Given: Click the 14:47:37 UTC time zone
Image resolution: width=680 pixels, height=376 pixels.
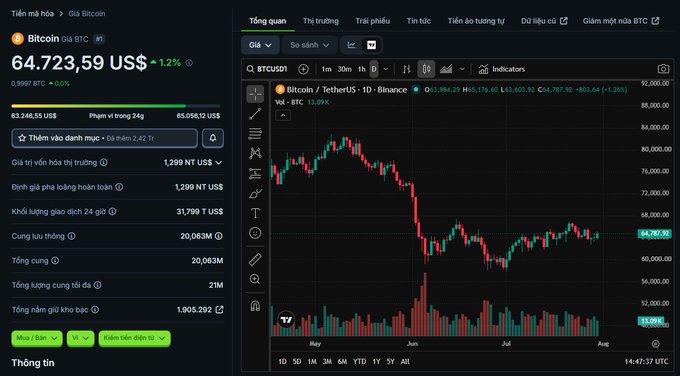Looking at the screenshot, I should [646, 361].
